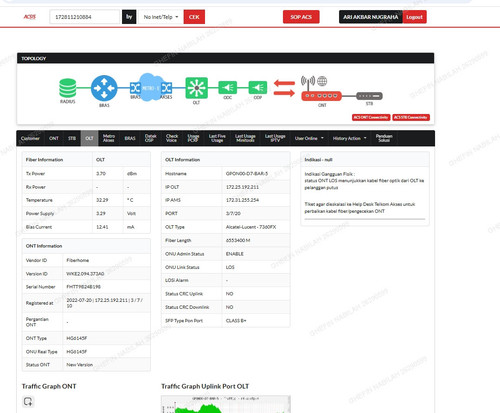500x413 pixels.
Task: Click the Logout button
Action: click(414, 17)
